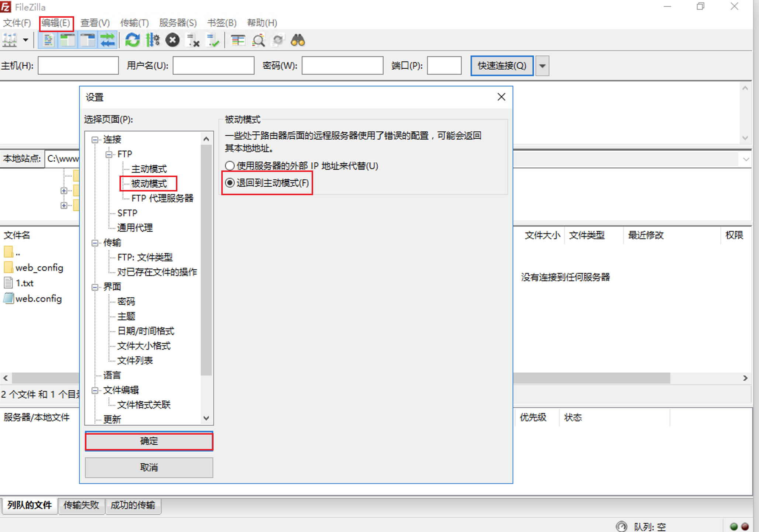Select 语言 settings page
Viewport: 759px width, 532px height.
[112, 375]
